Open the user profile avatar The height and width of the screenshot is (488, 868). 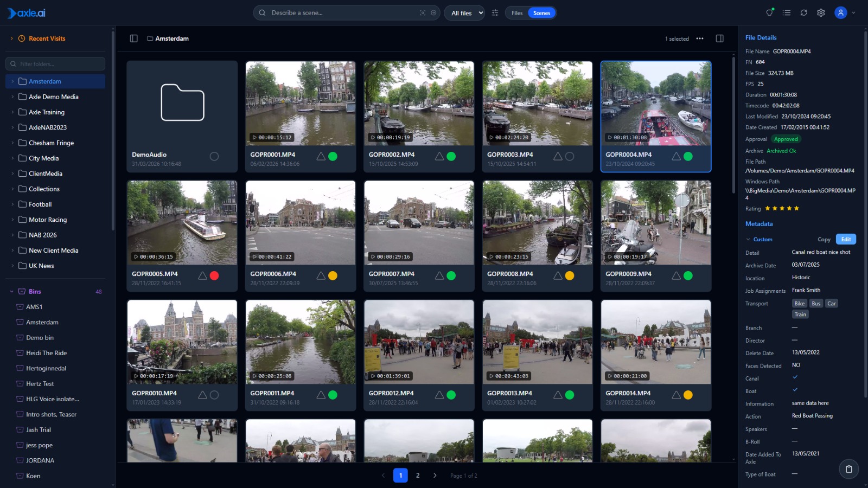coord(841,12)
